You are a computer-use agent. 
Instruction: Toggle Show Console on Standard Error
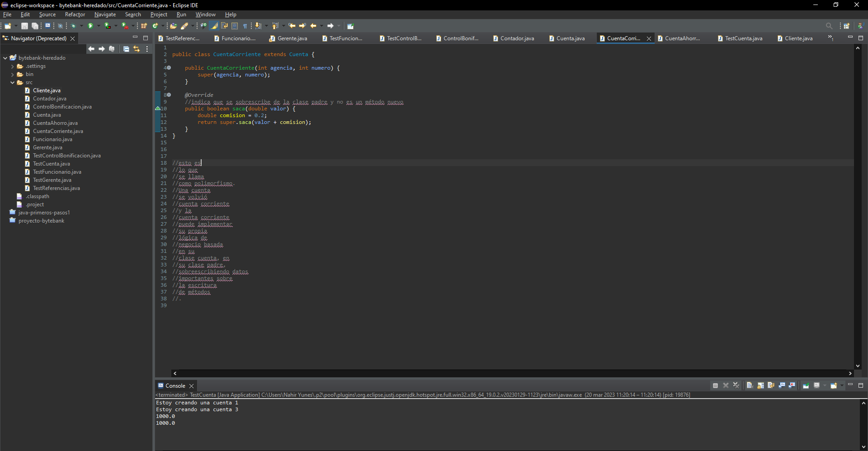tap(792, 385)
